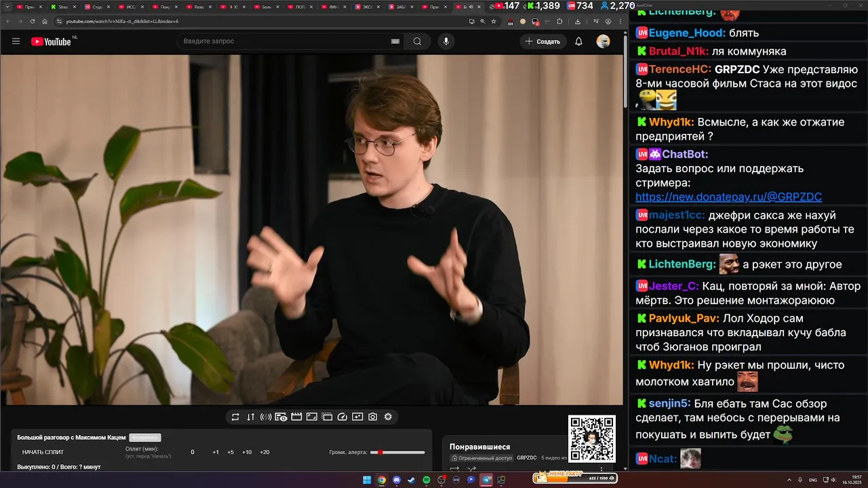The width and height of the screenshot is (868, 488).
Task: Click Chrome home button
Action: pos(45,21)
